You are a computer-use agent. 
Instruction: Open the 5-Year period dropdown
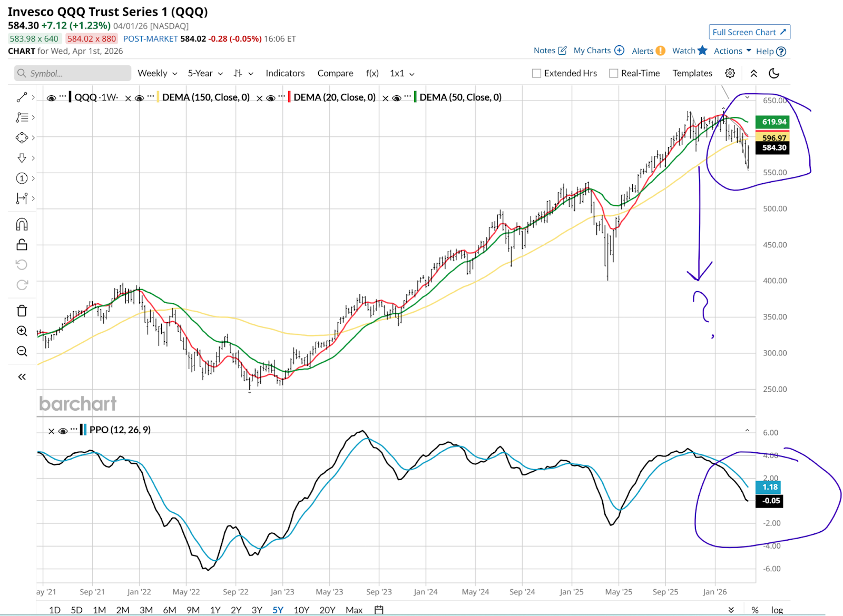205,73
